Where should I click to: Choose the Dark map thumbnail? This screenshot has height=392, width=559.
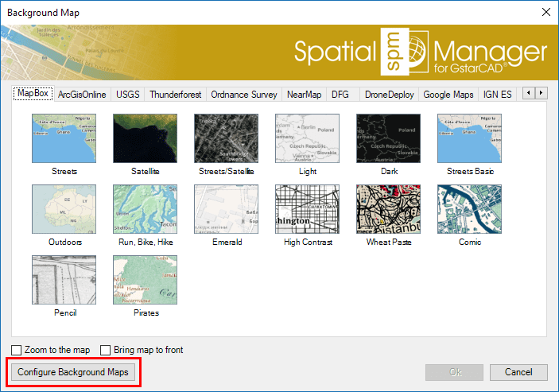[x=388, y=138]
